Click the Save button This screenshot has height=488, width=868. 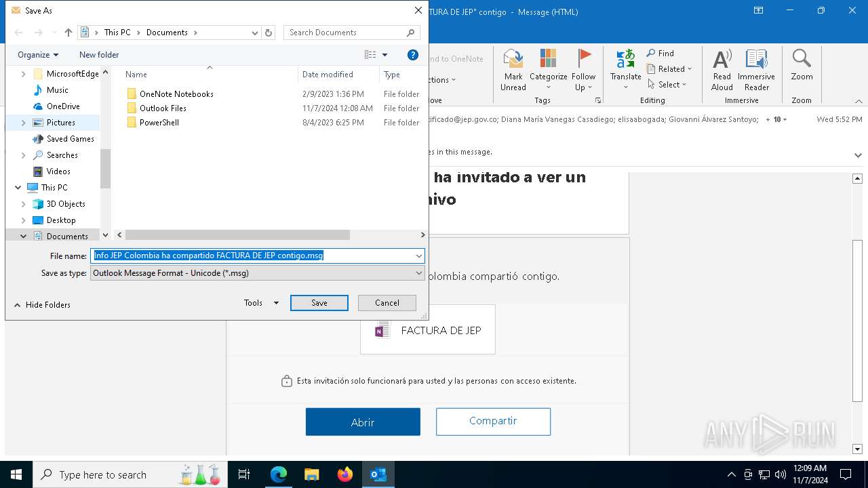(x=319, y=303)
